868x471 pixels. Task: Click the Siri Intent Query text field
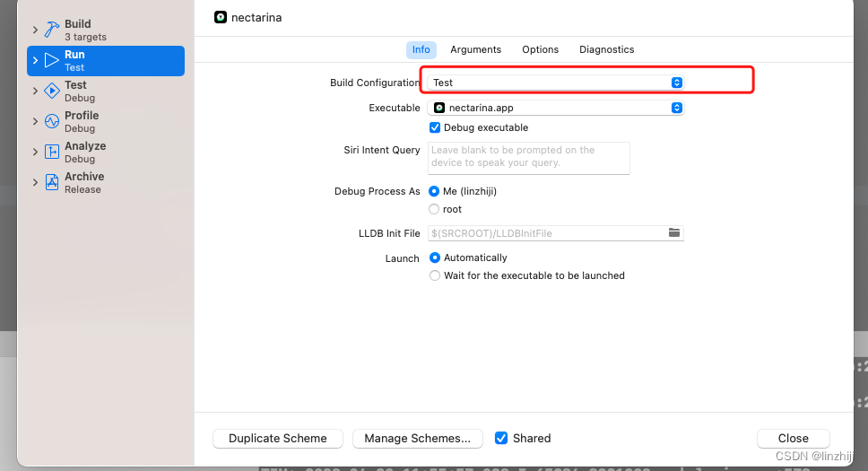click(529, 158)
